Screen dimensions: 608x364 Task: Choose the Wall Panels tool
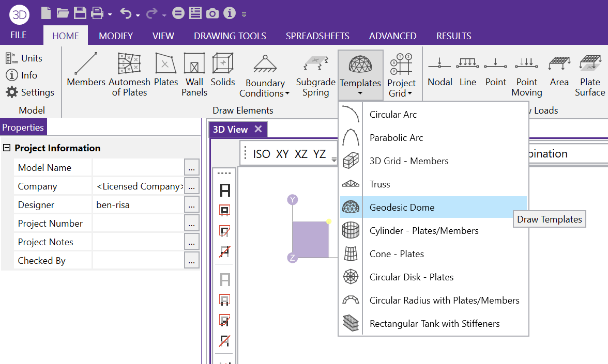[194, 74]
